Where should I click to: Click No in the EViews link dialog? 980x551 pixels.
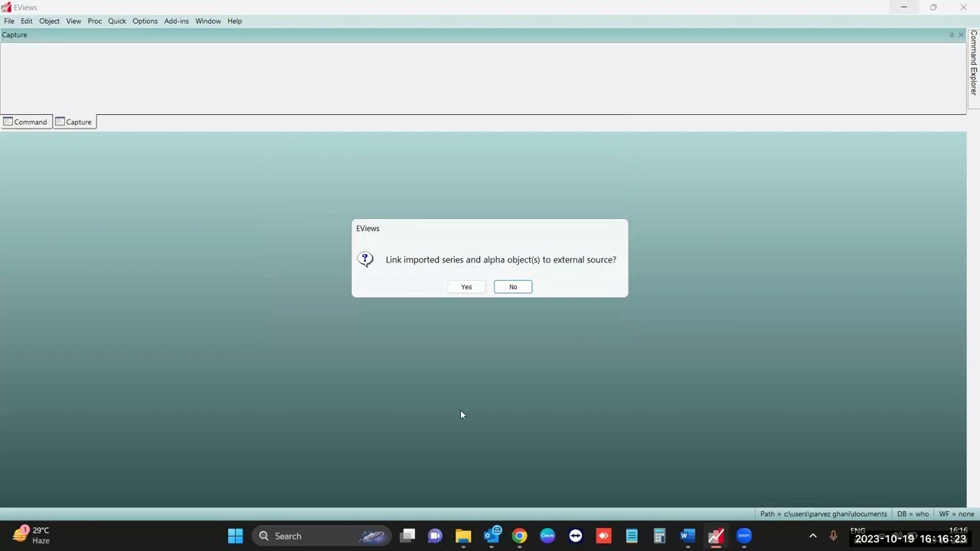click(513, 287)
